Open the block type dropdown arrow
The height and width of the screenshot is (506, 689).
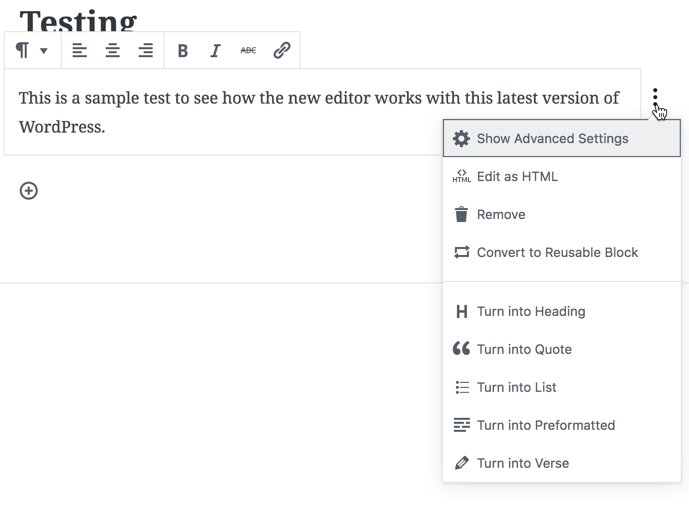[44, 51]
